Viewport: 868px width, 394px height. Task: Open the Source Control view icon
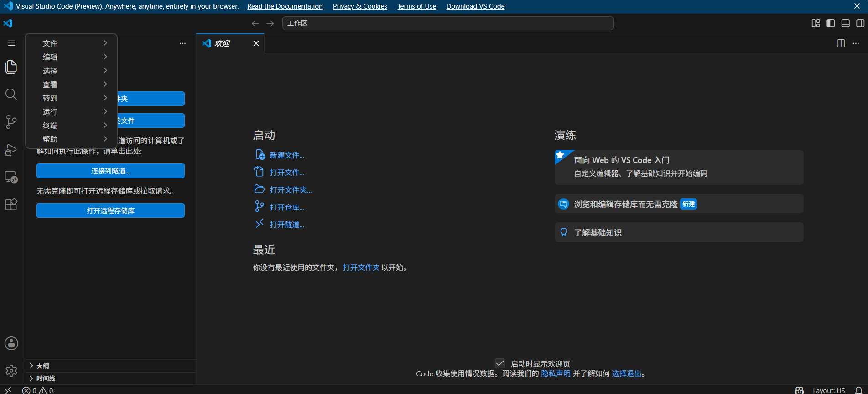[x=11, y=122]
